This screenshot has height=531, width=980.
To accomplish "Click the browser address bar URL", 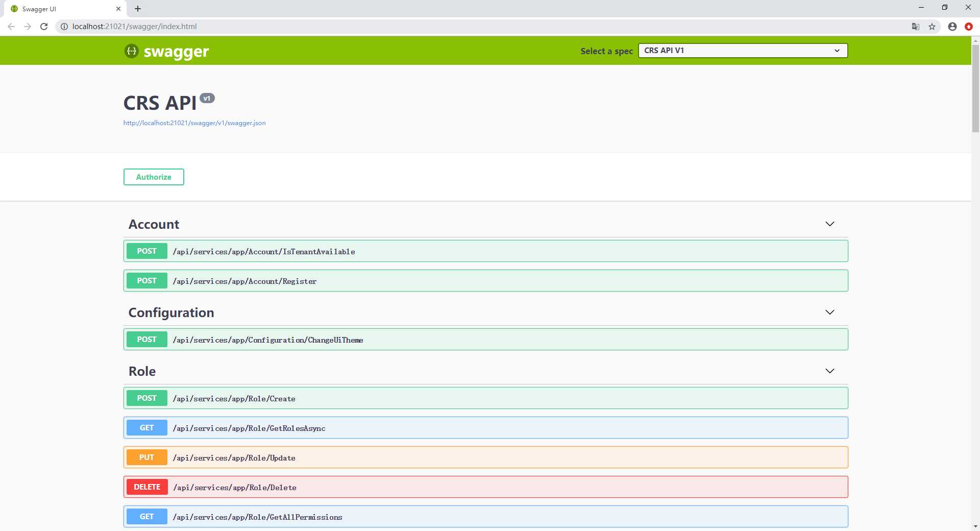I will point(134,27).
